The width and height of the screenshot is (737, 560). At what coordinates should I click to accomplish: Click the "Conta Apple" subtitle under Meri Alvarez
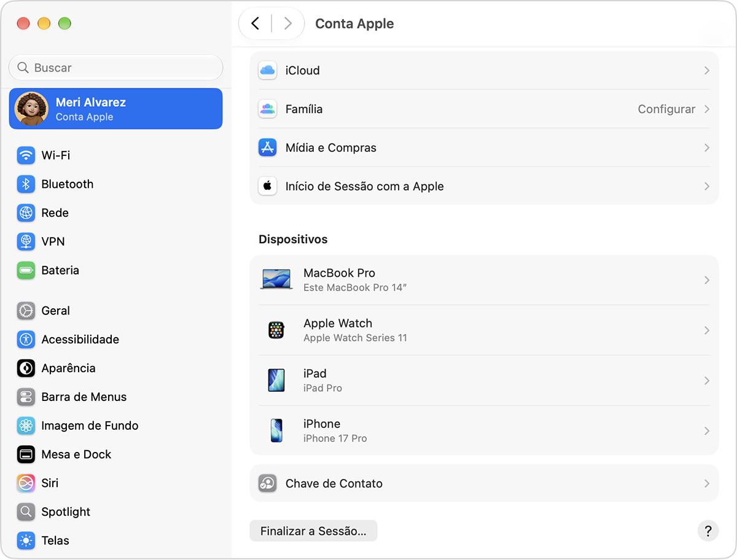tap(84, 117)
